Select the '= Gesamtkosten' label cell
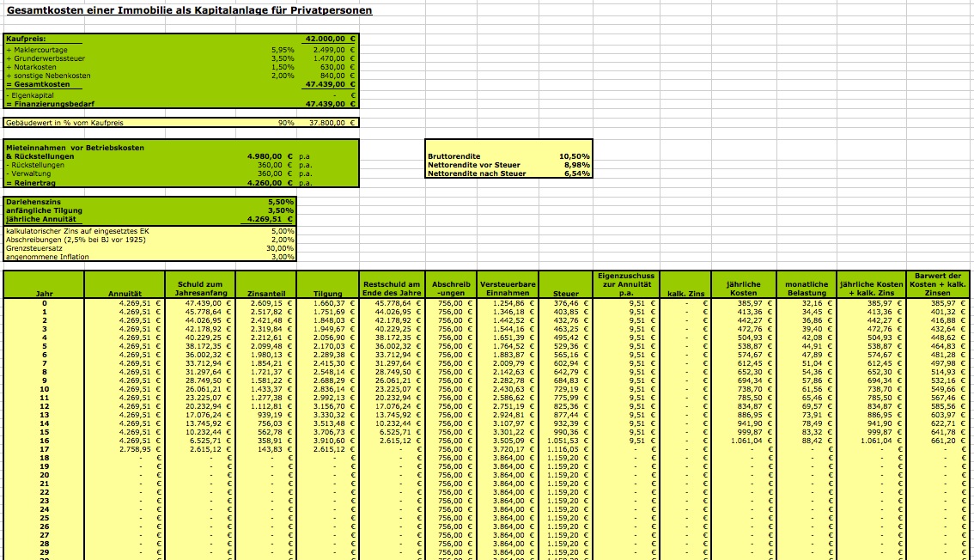 (38, 84)
